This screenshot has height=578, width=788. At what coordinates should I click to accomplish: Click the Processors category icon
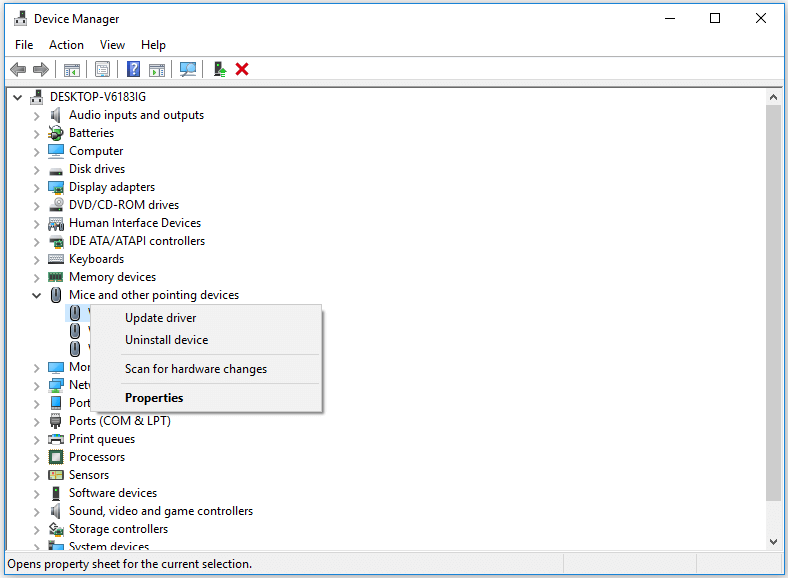pyautogui.click(x=56, y=457)
